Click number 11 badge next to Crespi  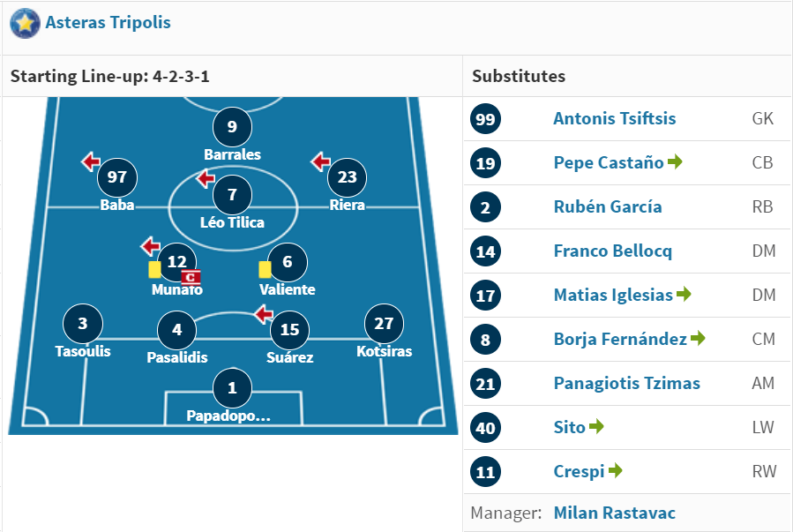point(485,471)
